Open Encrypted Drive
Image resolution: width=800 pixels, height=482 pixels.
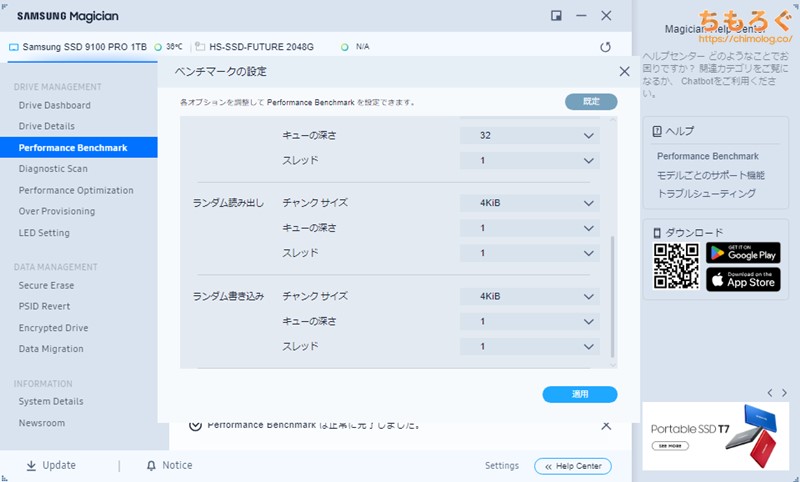(54, 327)
